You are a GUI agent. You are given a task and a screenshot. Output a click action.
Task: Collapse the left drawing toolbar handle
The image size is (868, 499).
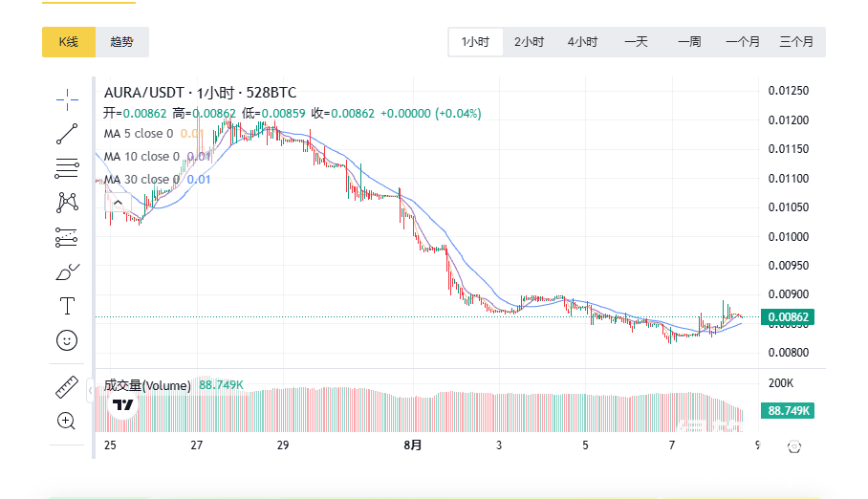coord(90,390)
